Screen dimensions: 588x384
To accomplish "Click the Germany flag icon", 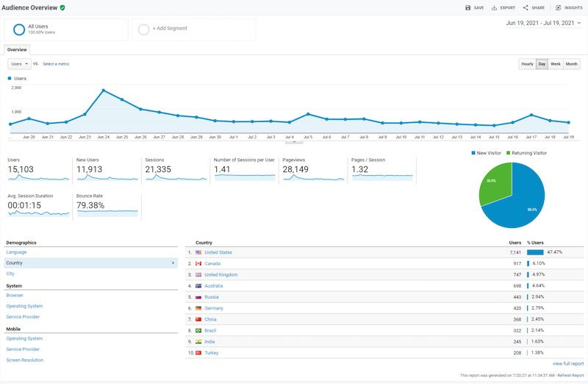I will click(198, 308).
